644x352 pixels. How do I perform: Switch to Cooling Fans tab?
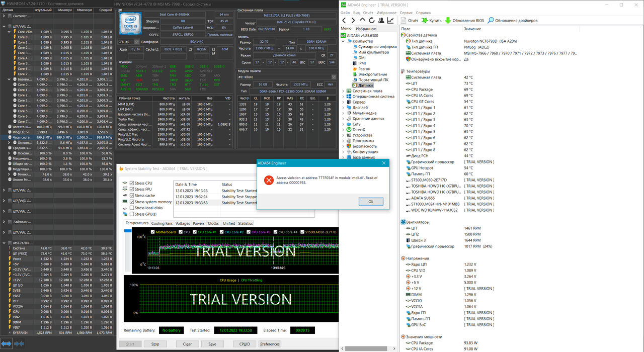162,223
